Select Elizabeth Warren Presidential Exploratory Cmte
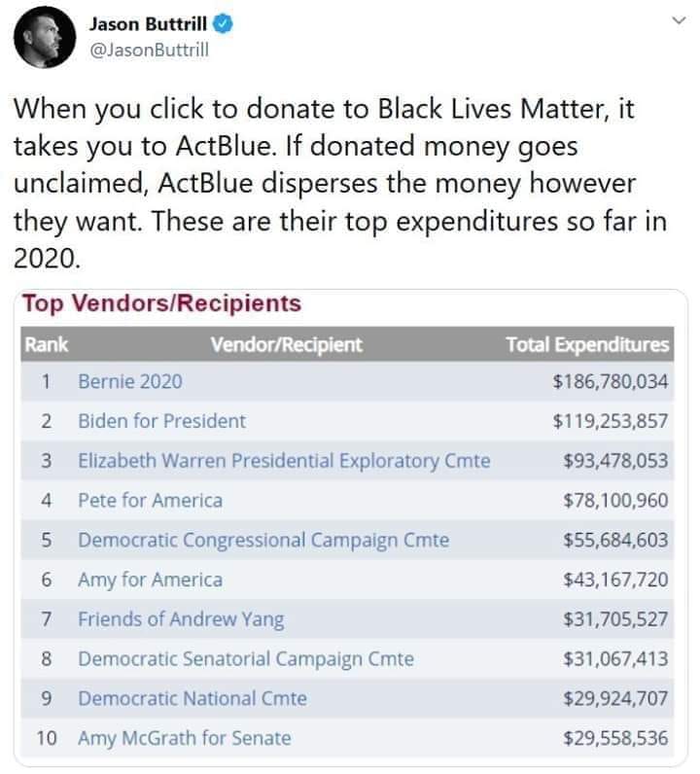 coord(284,461)
